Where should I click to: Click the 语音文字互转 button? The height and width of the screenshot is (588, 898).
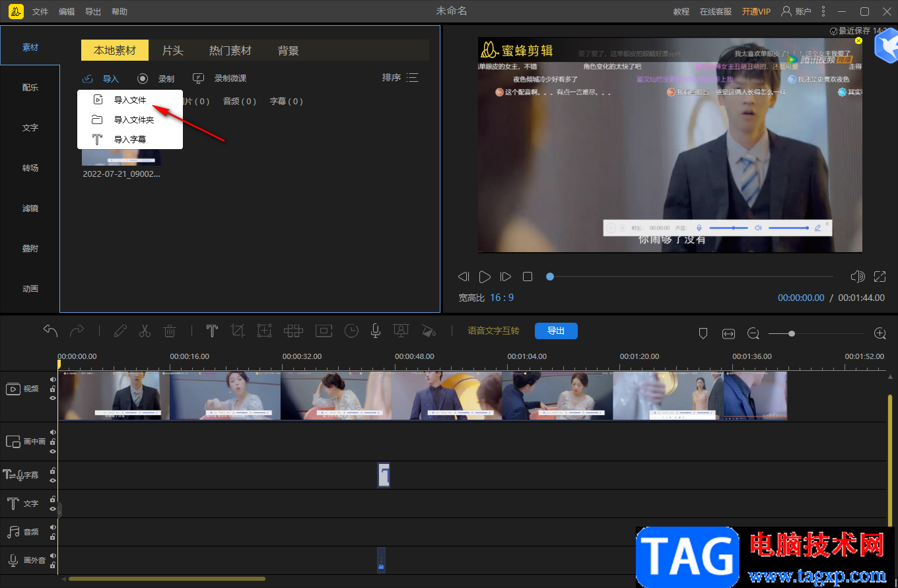click(494, 331)
